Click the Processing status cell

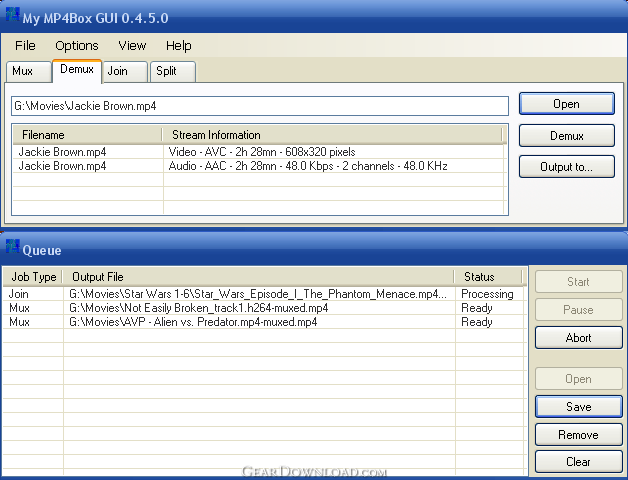tap(487, 294)
